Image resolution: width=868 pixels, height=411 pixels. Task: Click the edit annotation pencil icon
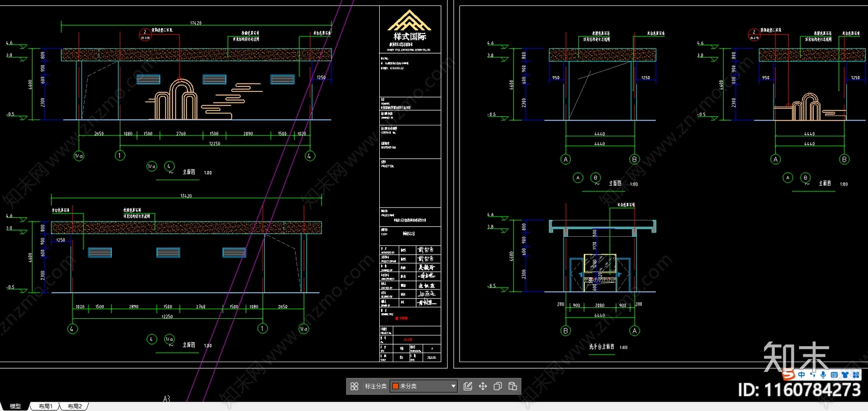click(x=468, y=386)
